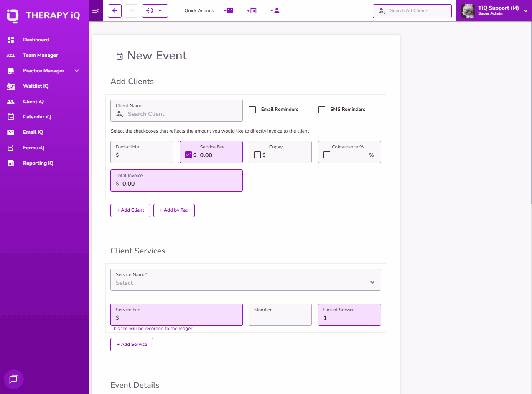Open the Service Name select dropdown

[246, 279]
